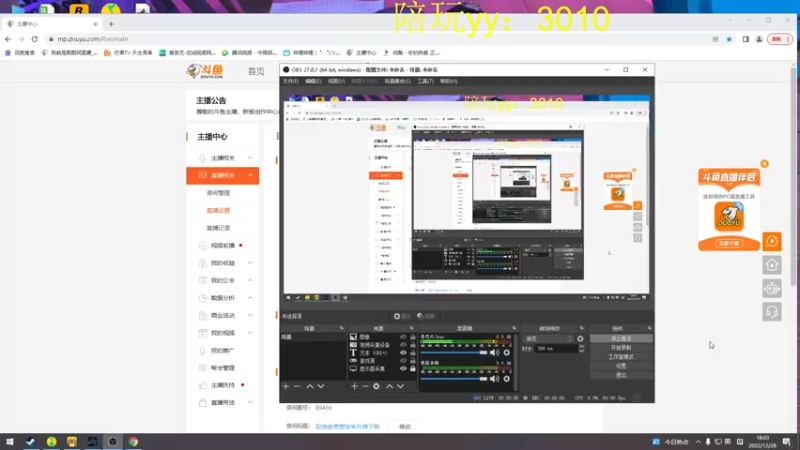Move selected source up in OBS
Image resolution: width=800 pixels, height=450 pixels.
click(389, 386)
